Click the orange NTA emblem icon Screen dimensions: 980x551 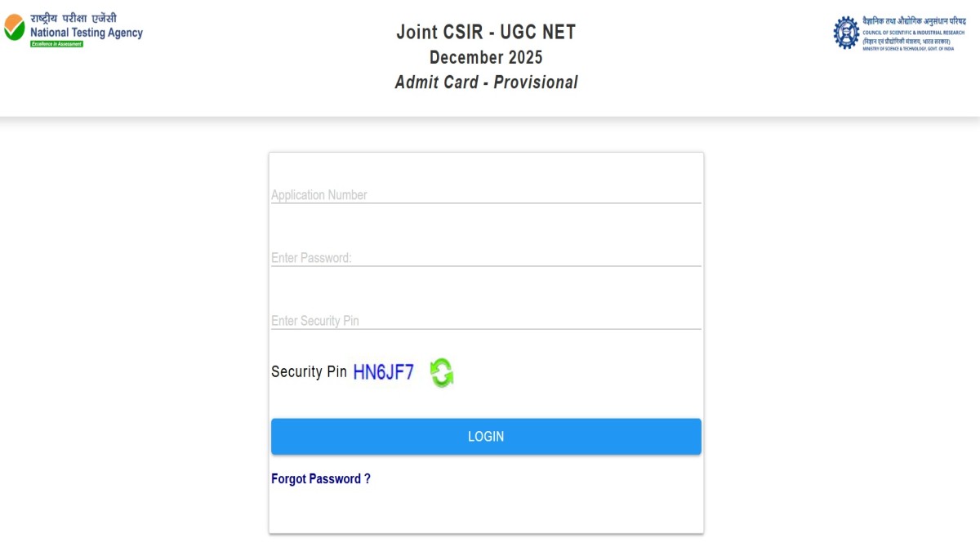[x=12, y=26]
